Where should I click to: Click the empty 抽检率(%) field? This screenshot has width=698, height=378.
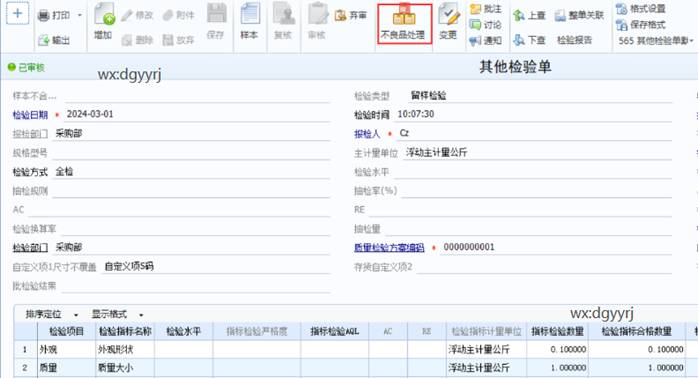point(536,191)
